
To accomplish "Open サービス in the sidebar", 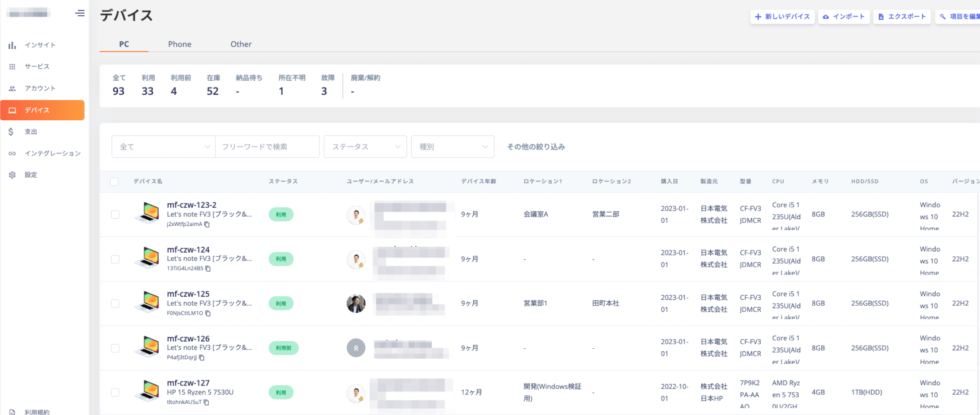I will pos(37,67).
